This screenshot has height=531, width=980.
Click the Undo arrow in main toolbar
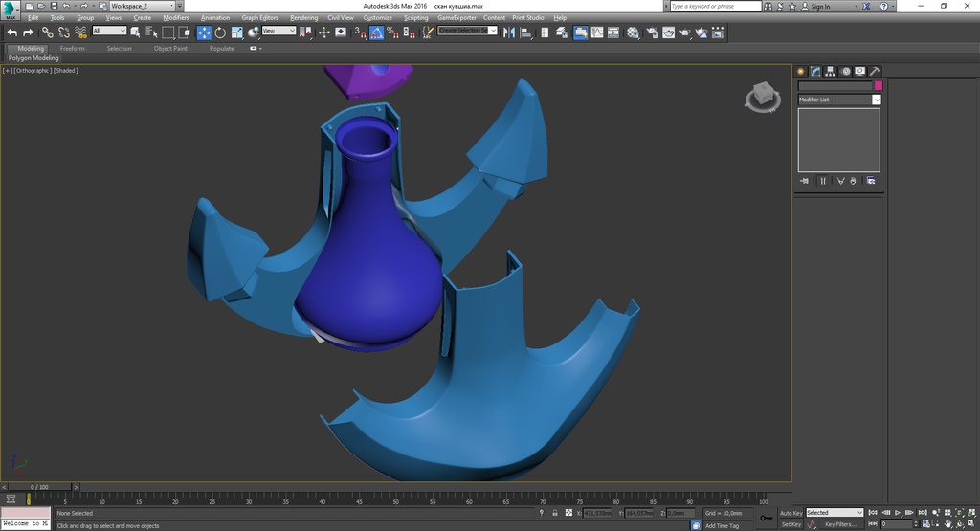pyautogui.click(x=11, y=33)
